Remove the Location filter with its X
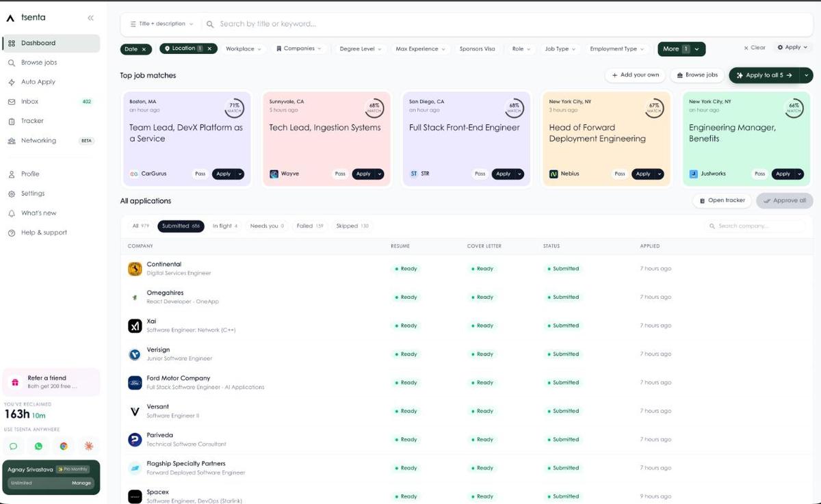 pyautogui.click(x=210, y=49)
